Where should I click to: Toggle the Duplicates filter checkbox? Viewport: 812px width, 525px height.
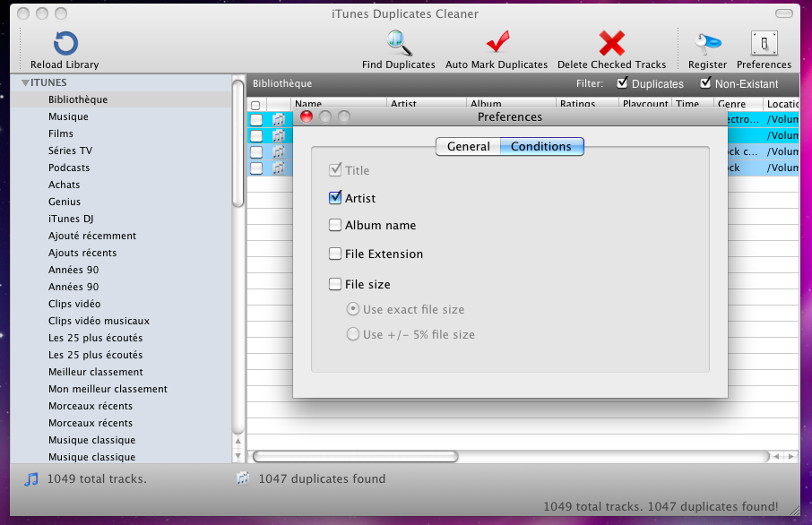point(622,82)
